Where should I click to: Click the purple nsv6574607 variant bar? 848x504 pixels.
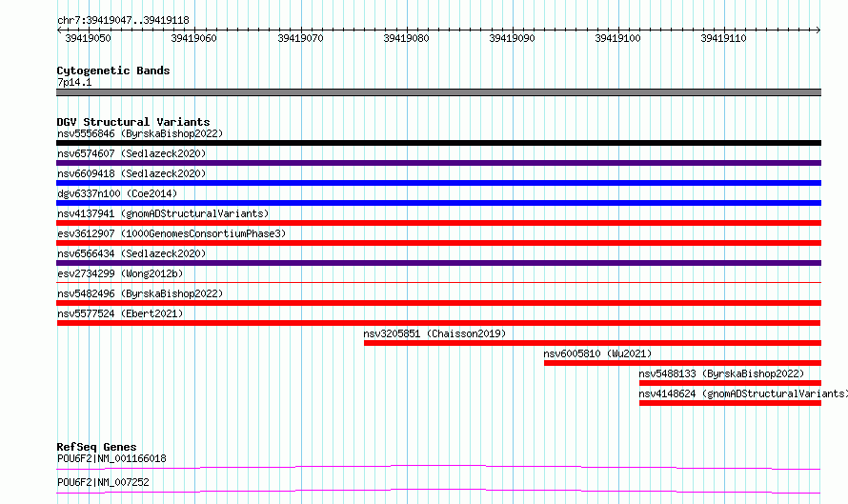pyautogui.click(x=438, y=163)
